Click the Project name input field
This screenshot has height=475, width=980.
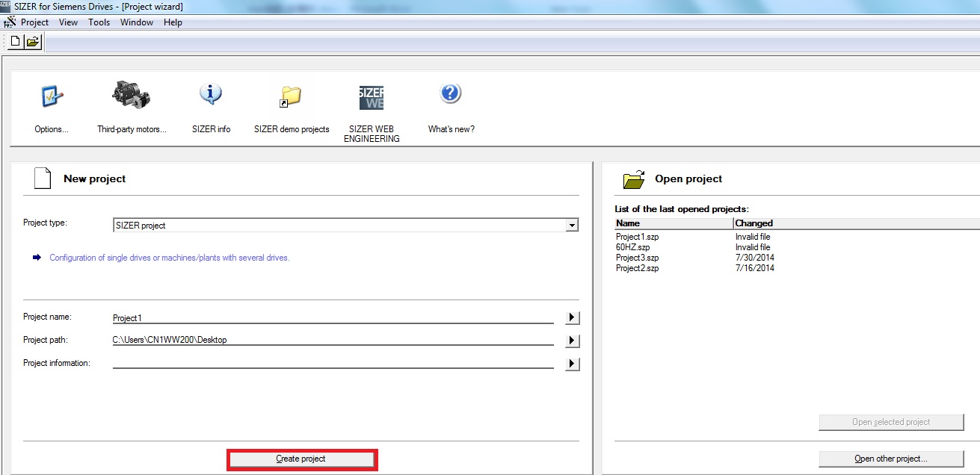[x=333, y=318]
